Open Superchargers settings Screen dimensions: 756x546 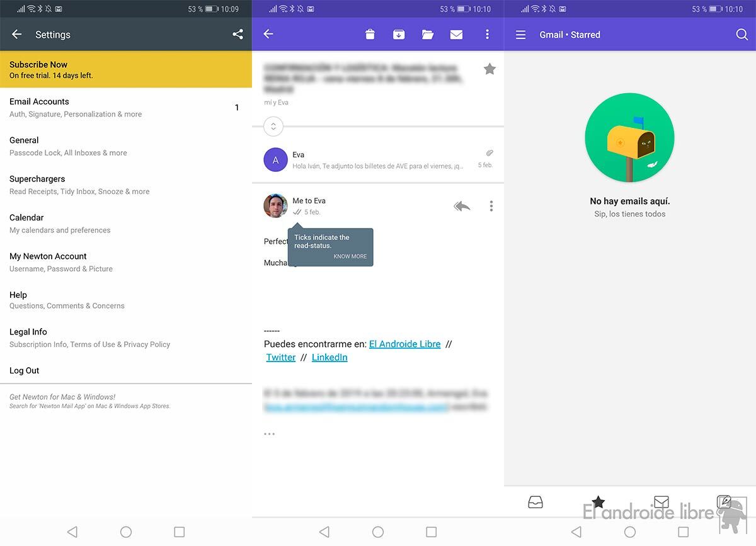pyautogui.click(x=126, y=185)
